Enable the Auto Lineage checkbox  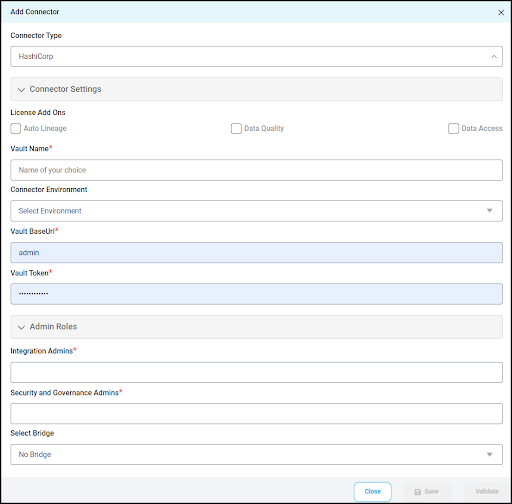(x=16, y=128)
